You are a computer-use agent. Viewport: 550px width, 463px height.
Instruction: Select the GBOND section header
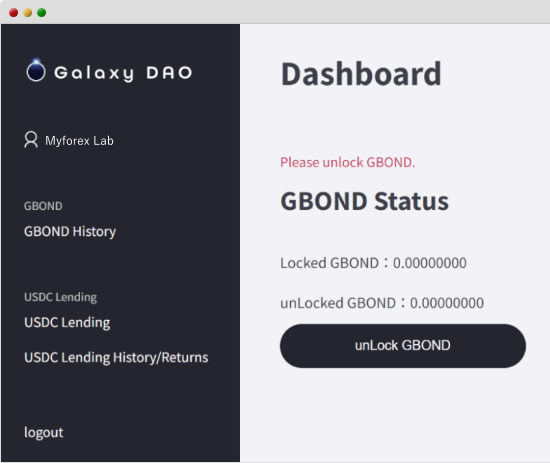43,206
